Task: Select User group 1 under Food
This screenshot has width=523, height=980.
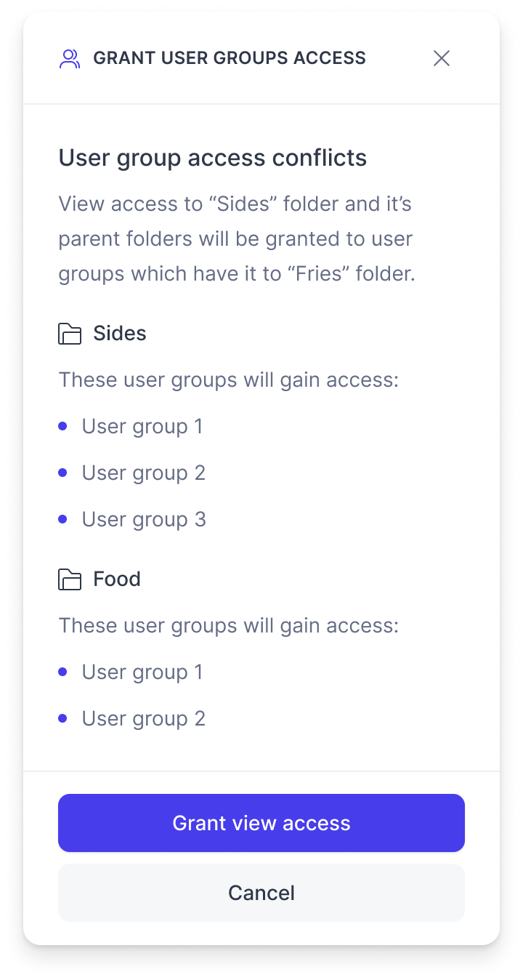Action: coord(142,672)
